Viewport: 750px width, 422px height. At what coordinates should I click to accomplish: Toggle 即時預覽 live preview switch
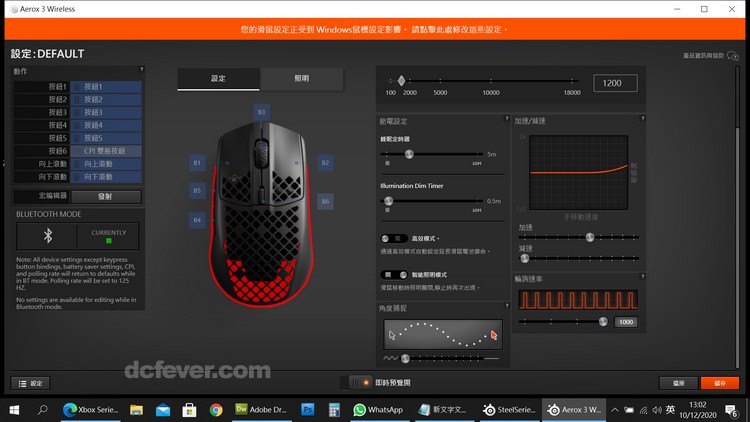[x=360, y=383]
